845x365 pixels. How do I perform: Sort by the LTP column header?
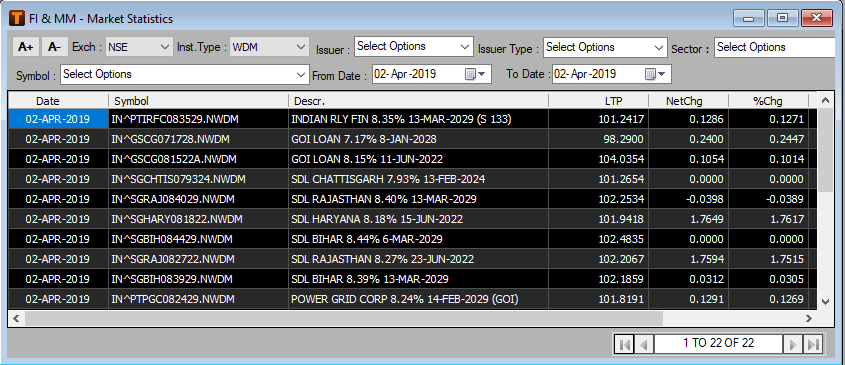coord(599,101)
